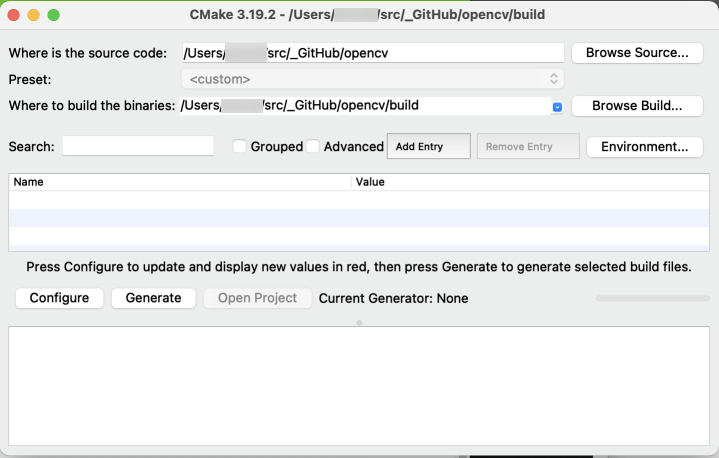Click the splitter handle above output pane

tap(359, 323)
